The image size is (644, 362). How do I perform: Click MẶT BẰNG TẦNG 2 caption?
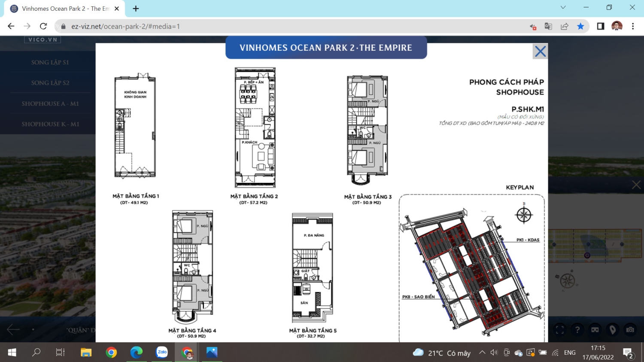coord(254,196)
